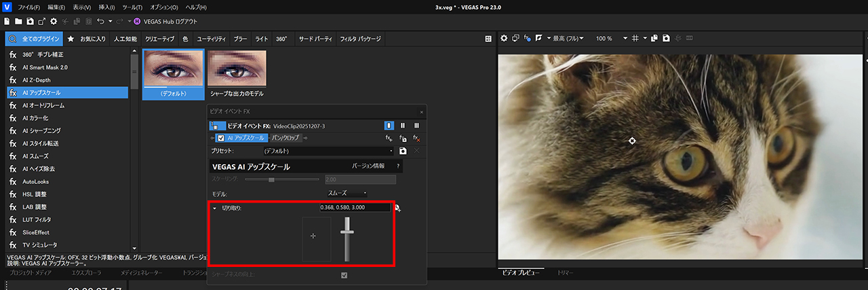This screenshot has height=290, width=868.
Task: Click the add plug-in chain fx+ icon
Action: coord(389,138)
